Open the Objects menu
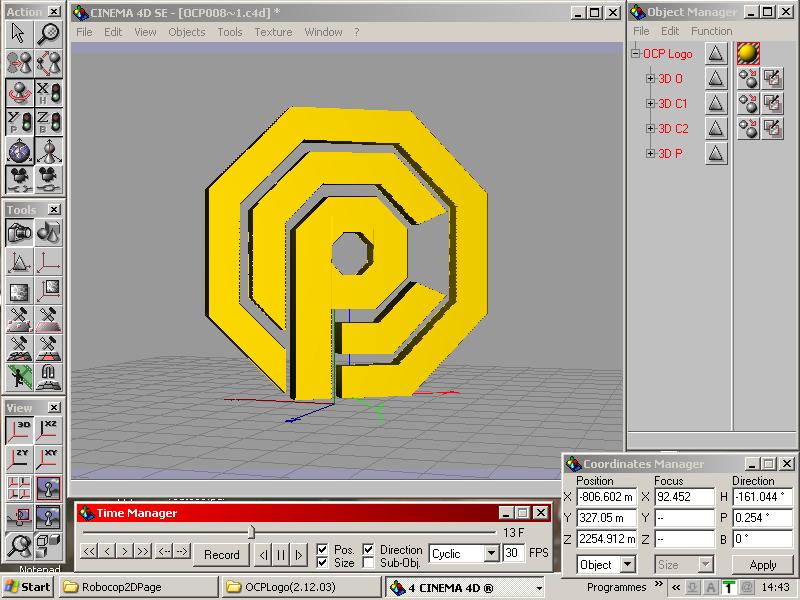This screenshot has height=600, width=800. coord(186,32)
